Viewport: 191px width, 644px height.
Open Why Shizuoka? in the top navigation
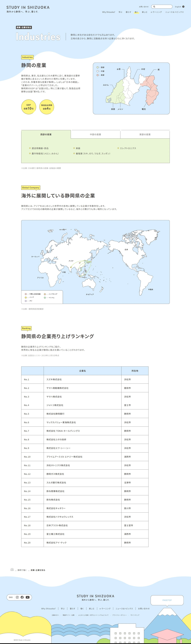pos(108,12)
